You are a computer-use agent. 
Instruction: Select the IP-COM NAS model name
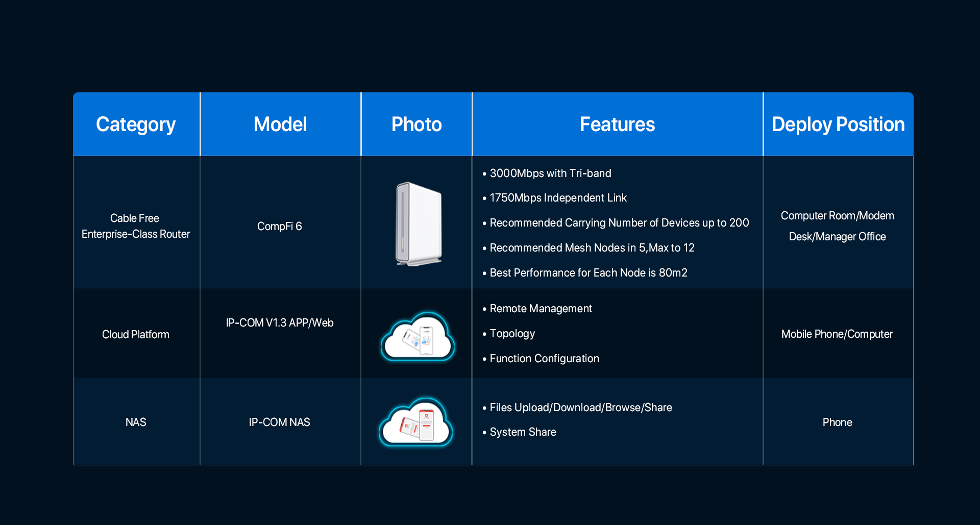279,422
